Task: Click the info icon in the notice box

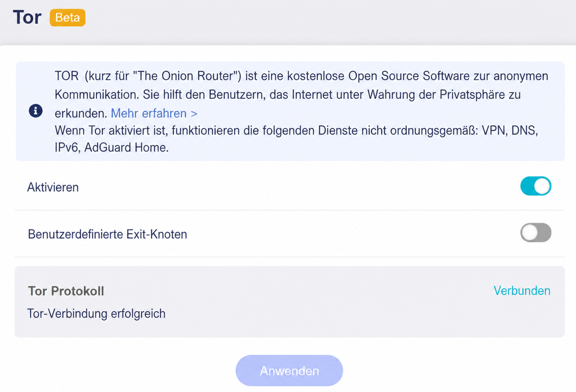Action: pos(36,110)
